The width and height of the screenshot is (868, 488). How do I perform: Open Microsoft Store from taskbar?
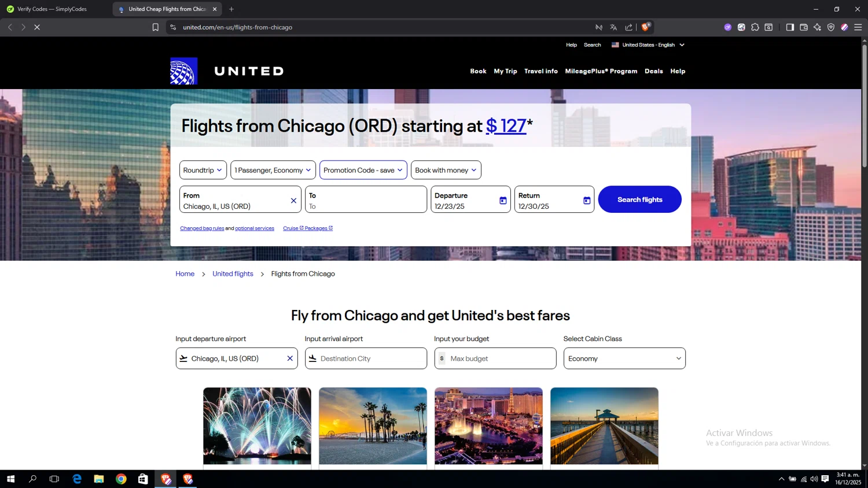143,479
